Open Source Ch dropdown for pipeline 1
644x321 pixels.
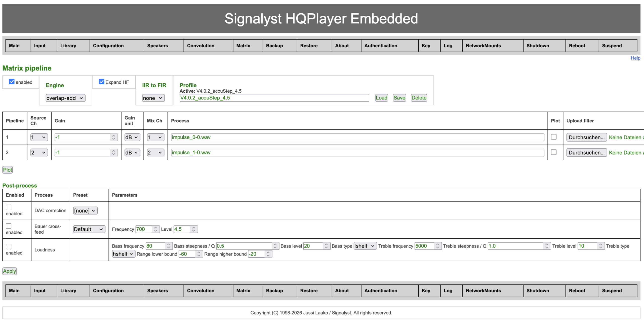(39, 137)
